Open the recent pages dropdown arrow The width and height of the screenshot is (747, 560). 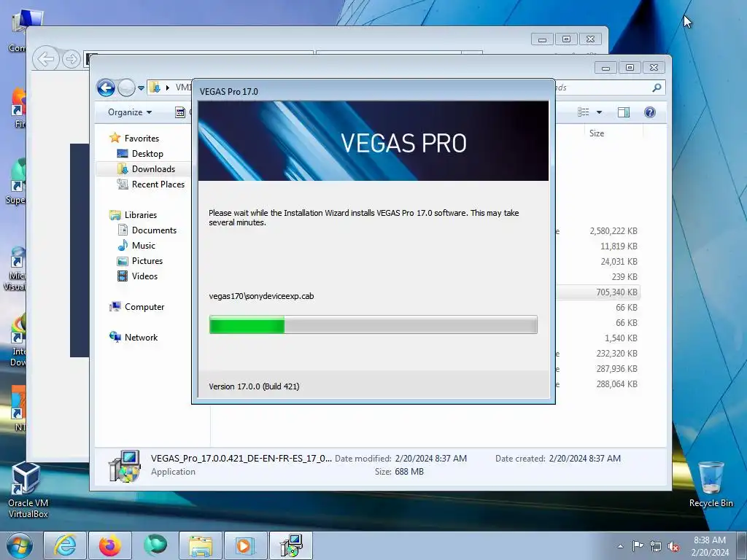click(141, 88)
